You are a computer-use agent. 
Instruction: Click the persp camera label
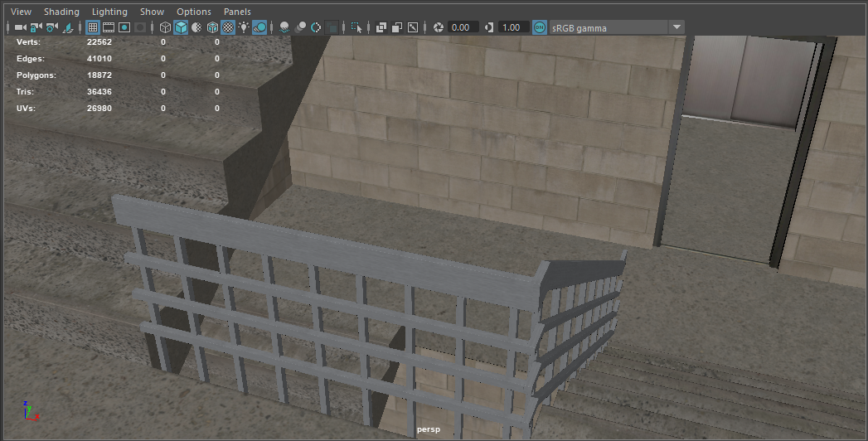[428, 429]
